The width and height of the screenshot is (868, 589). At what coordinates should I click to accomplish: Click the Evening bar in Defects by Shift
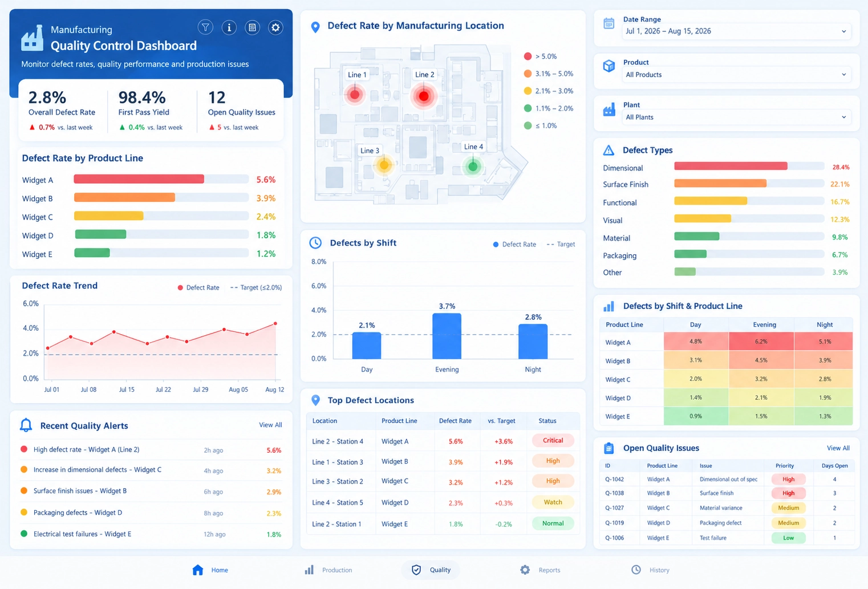(x=447, y=336)
